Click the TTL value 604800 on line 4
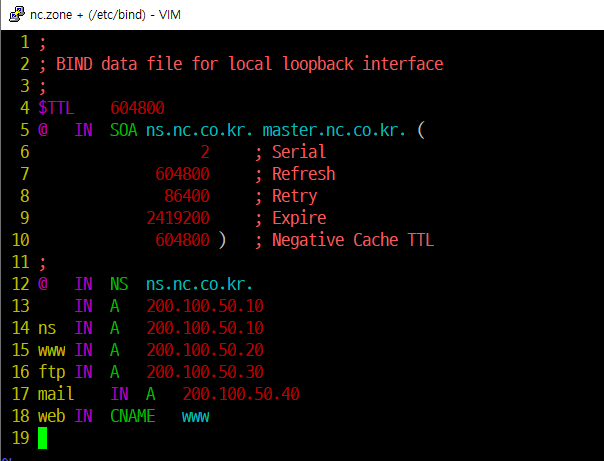The image size is (604, 461). (137, 108)
